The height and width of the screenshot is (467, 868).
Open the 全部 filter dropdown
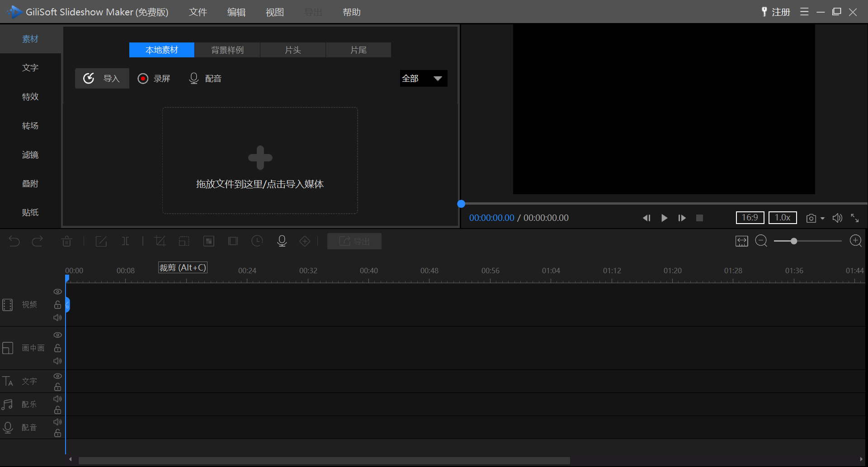[424, 79]
